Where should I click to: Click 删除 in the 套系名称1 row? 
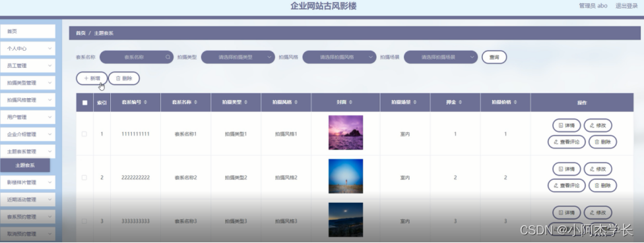click(602, 142)
